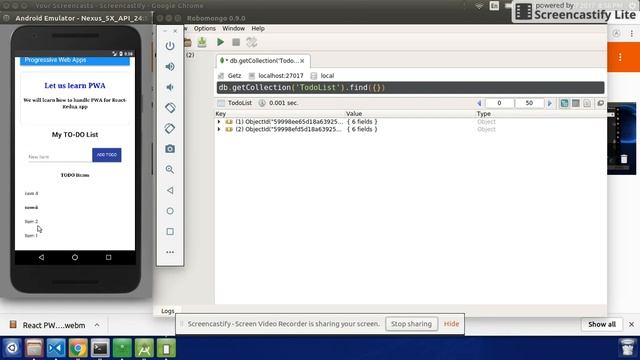The height and width of the screenshot is (360, 640).
Task: Close the db.getCollection query tab
Action: 302,61
